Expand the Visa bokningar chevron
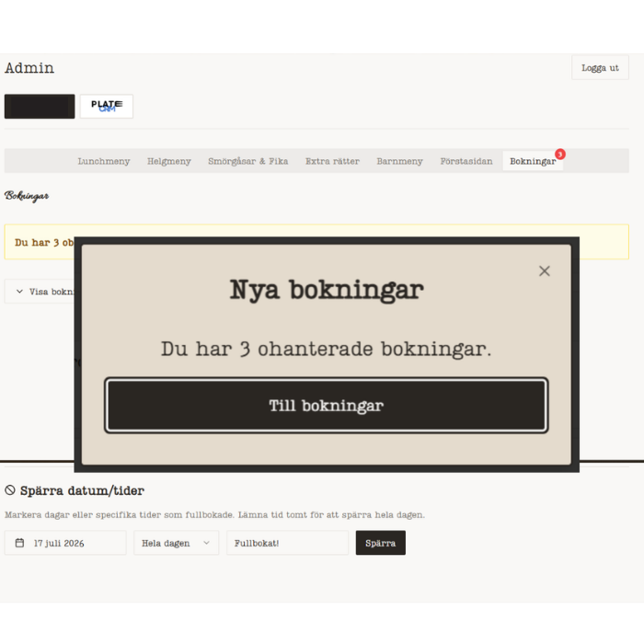644x644 pixels. [19, 292]
